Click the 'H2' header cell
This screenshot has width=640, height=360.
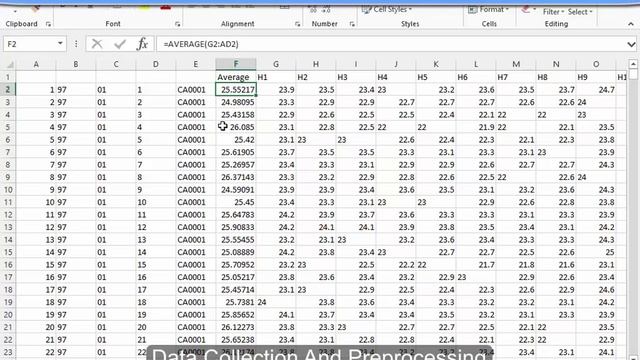click(316, 77)
